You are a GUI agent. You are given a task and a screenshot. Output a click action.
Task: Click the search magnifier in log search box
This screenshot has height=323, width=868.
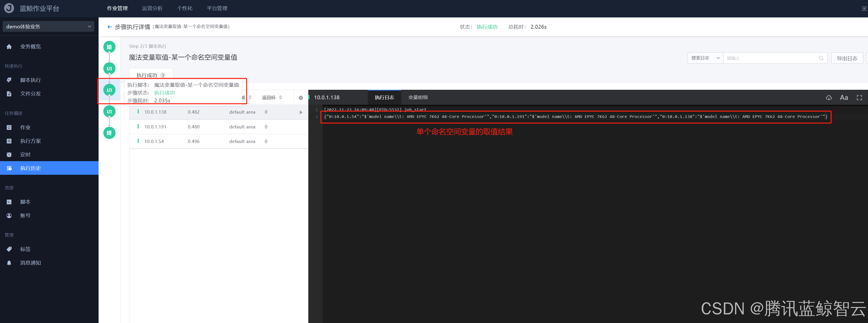point(821,58)
